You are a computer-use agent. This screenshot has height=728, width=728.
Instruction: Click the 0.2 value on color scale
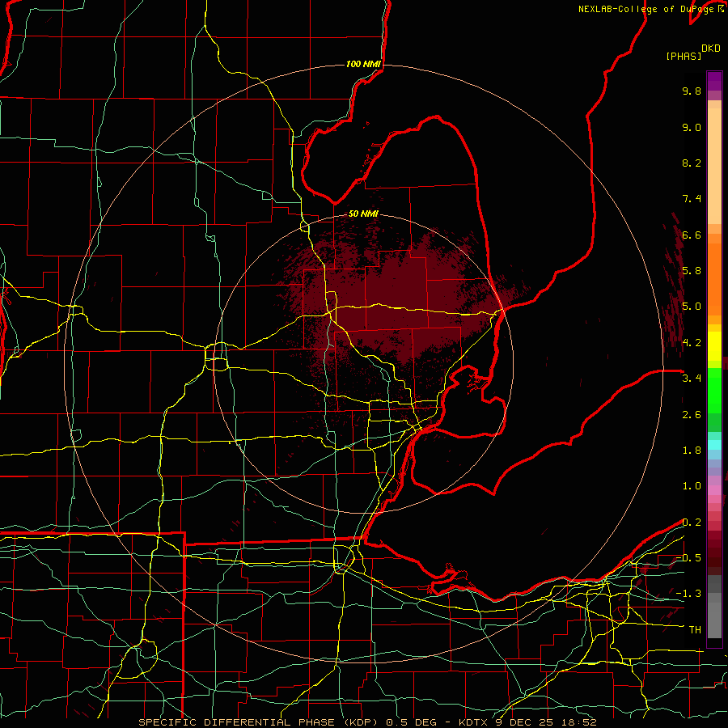(x=692, y=523)
